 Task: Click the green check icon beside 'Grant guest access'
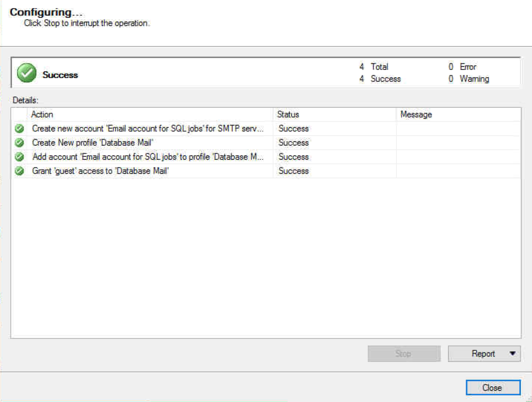(19, 171)
